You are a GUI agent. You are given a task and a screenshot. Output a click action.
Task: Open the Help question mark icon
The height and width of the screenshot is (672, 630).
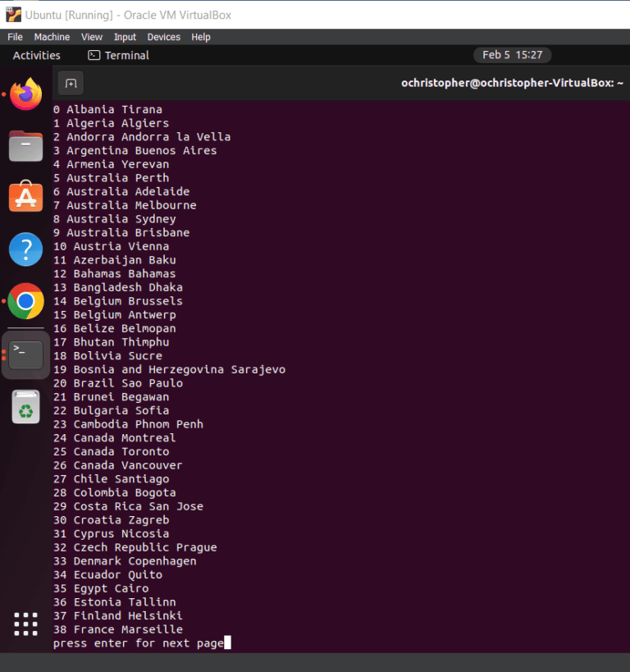tap(26, 249)
